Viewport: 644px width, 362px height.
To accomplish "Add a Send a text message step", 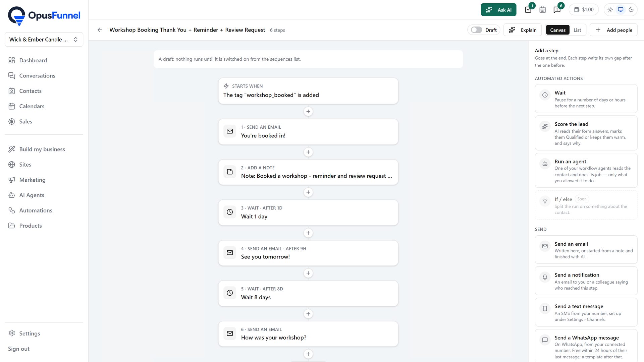I will (586, 312).
